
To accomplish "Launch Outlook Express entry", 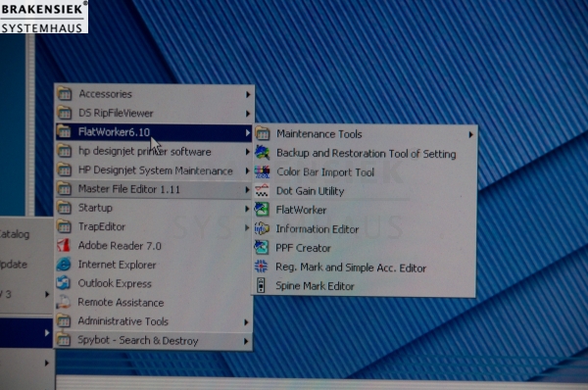I will pyautogui.click(x=154, y=283).
